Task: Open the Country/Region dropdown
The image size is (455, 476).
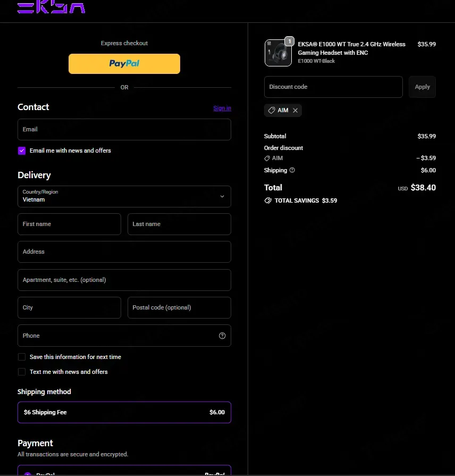Action: click(124, 197)
